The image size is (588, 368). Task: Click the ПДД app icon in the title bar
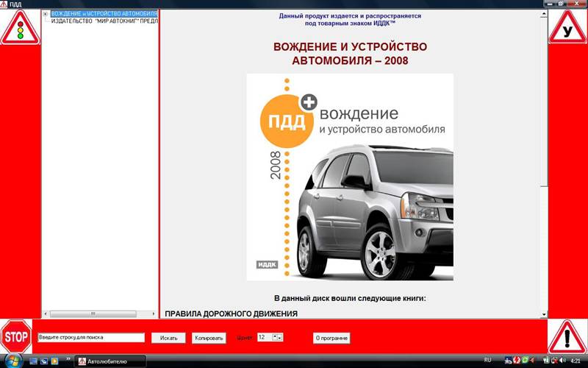pos(4,4)
